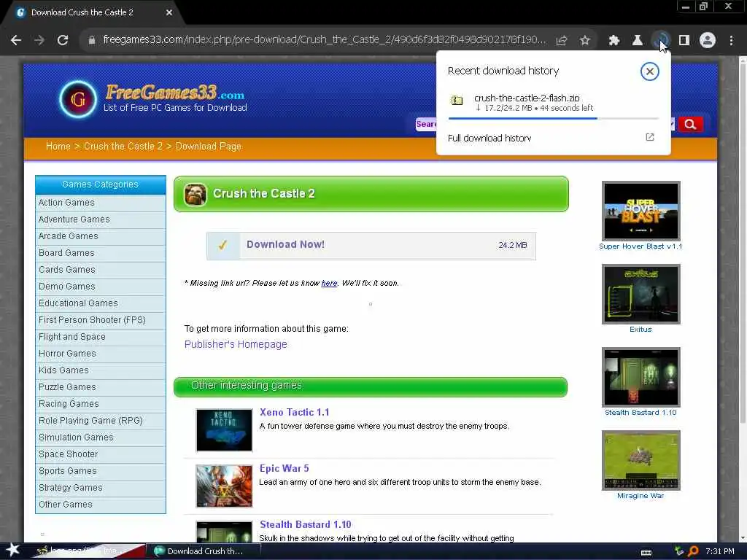
Task: Click Home in the breadcrumb
Action: click(x=58, y=146)
